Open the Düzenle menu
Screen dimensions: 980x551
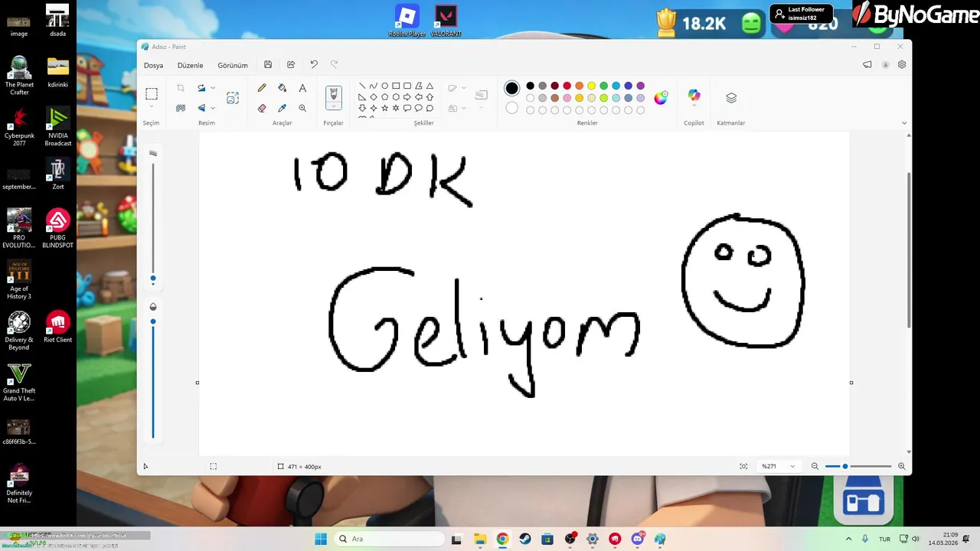point(191,65)
